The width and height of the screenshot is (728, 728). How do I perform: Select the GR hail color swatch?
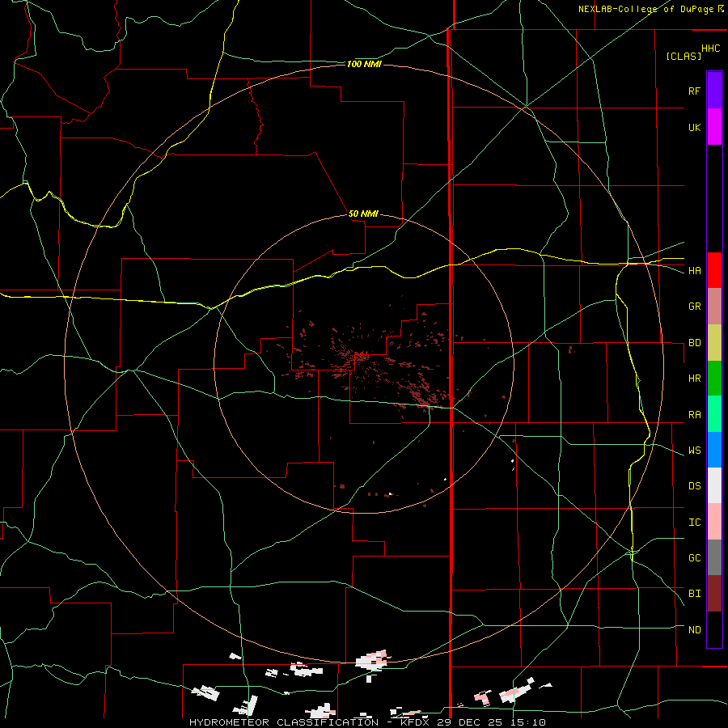tap(714, 306)
